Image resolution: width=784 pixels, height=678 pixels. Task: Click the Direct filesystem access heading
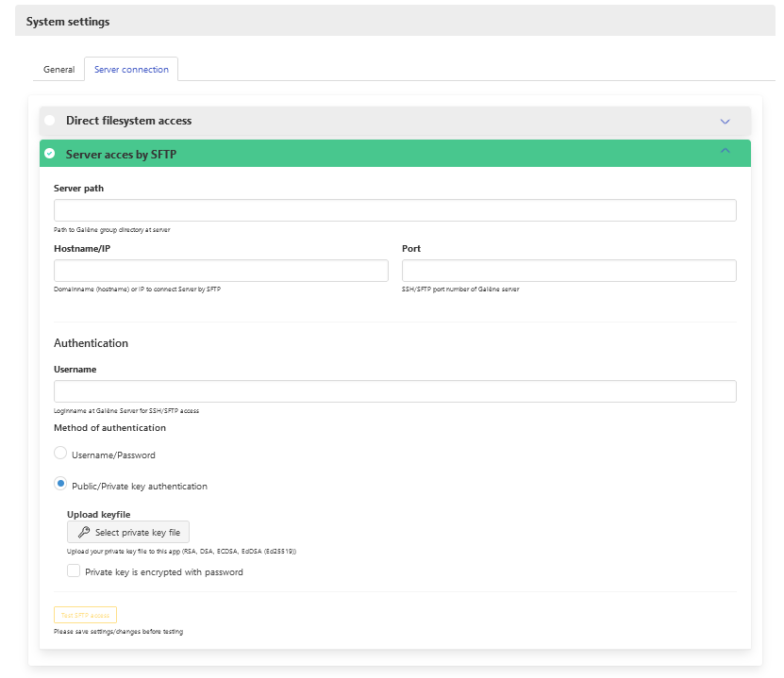(128, 121)
